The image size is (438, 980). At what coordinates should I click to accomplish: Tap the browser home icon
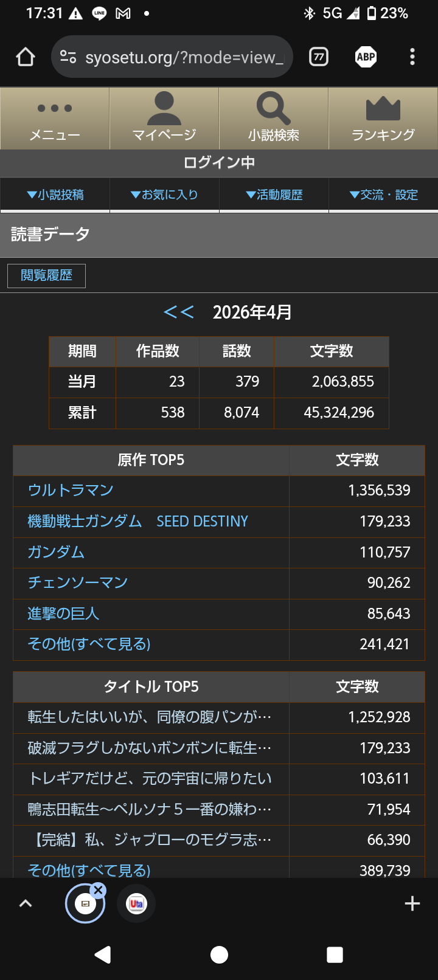(x=26, y=57)
